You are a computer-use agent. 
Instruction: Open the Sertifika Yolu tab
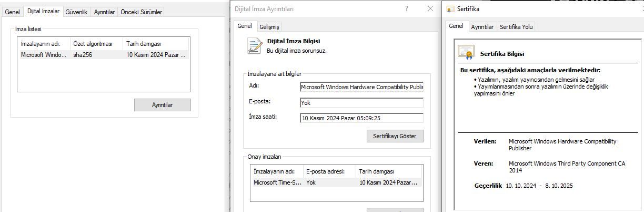[516, 27]
